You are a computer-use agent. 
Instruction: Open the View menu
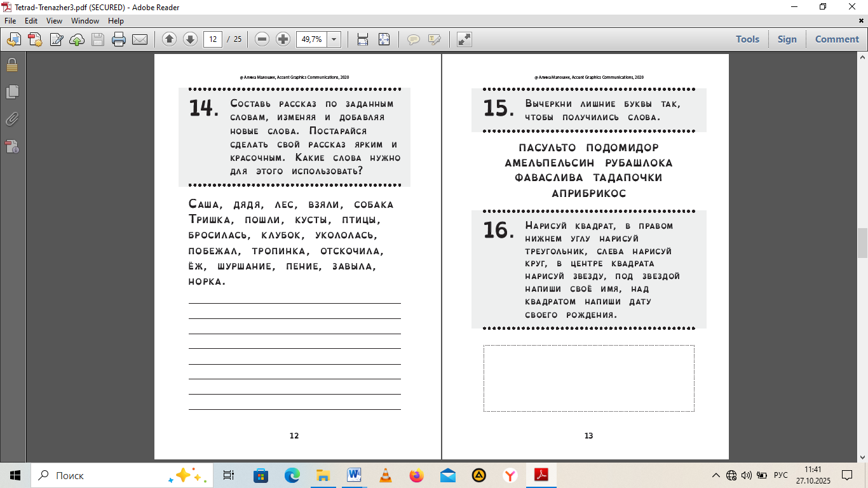click(54, 21)
